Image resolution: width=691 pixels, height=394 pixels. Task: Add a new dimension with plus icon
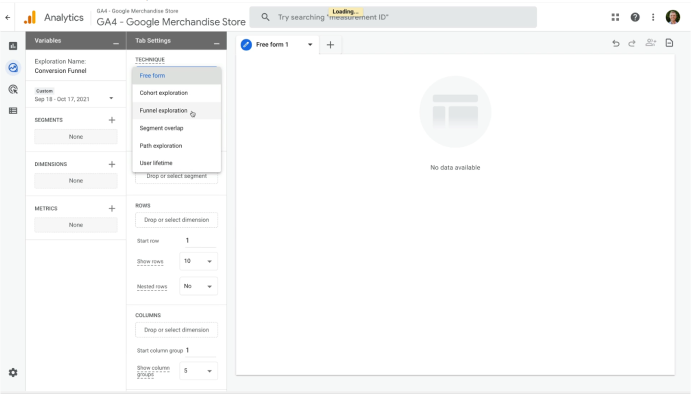point(112,164)
